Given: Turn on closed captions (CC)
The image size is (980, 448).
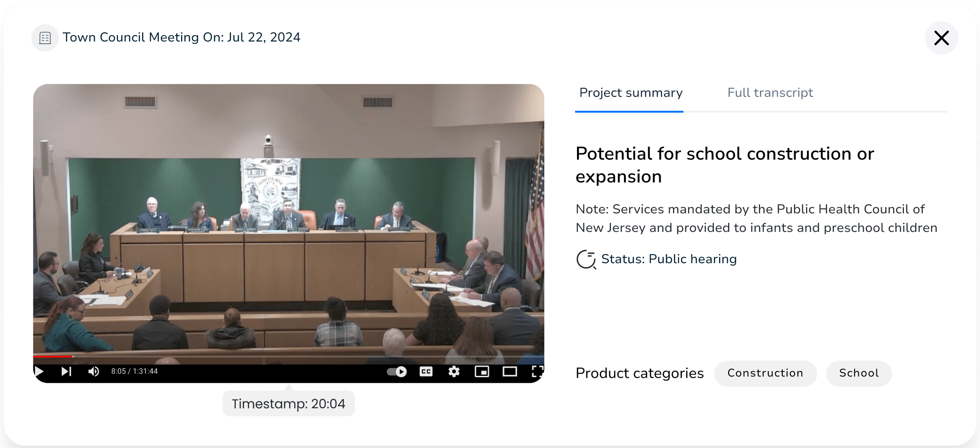Looking at the screenshot, I should [426, 372].
